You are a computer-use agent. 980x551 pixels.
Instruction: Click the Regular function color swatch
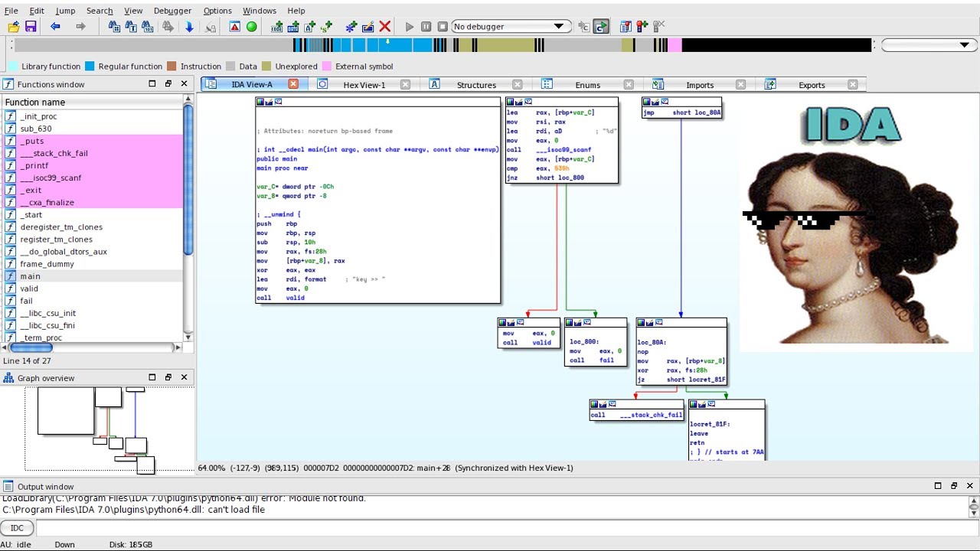pyautogui.click(x=90, y=67)
